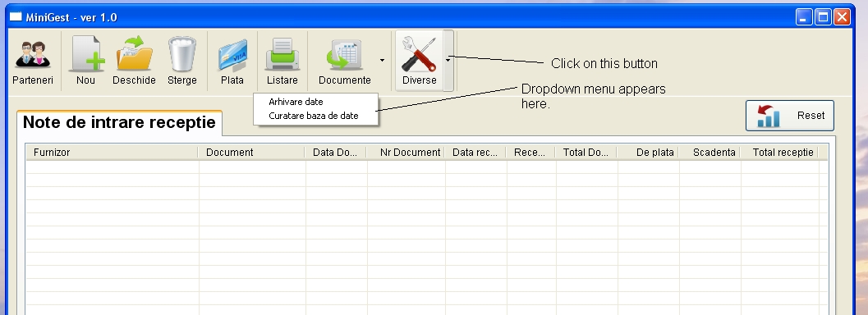The image size is (868, 315).
Task: Click the Data Do... column header
Action: [x=336, y=153]
